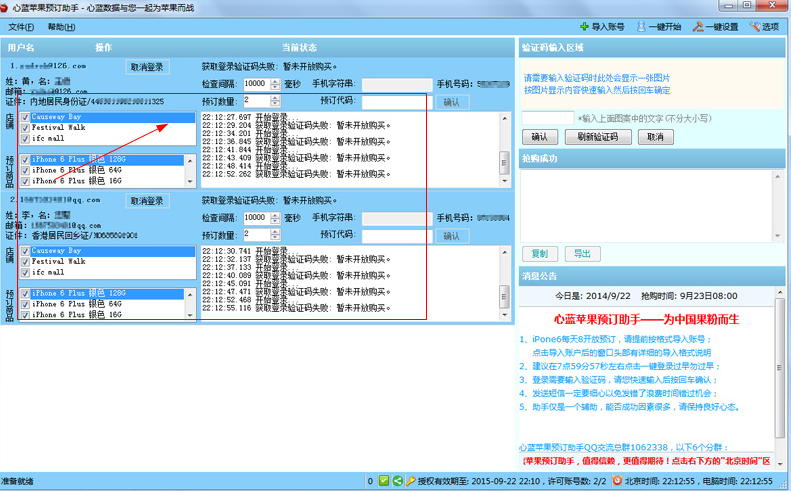791x491 pixels.
Task: Click the key license icon in status bar
Action: (x=411, y=481)
